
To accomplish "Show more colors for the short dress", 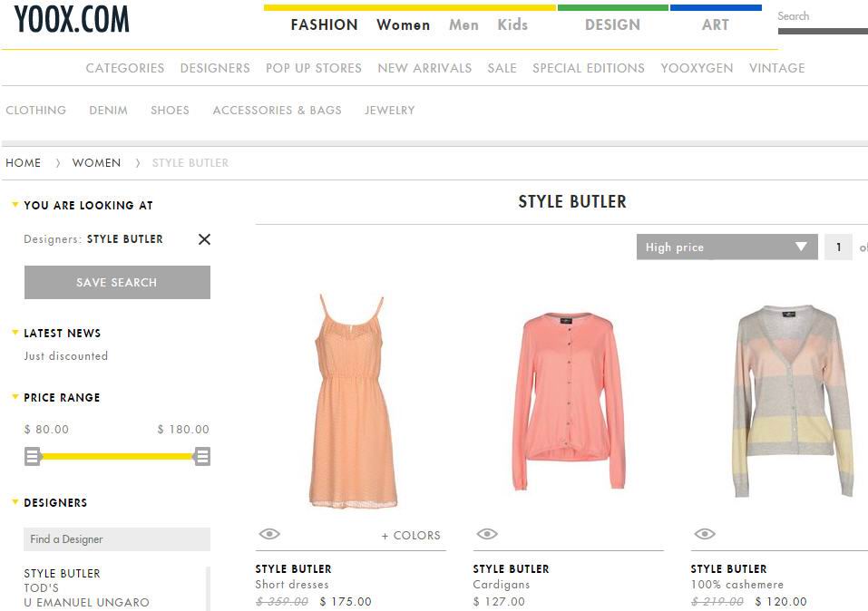I will pyautogui.click(x=411, y=535).
